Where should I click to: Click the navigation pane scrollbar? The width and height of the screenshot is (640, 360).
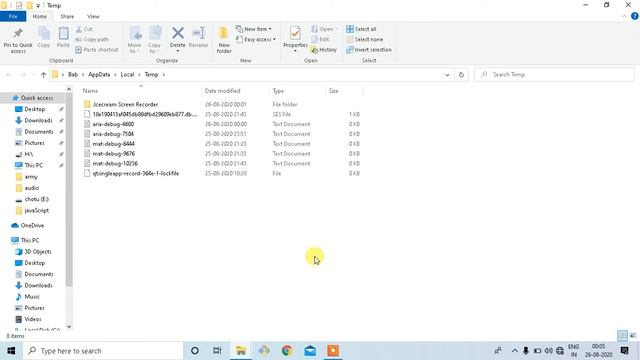click(69, 190)
